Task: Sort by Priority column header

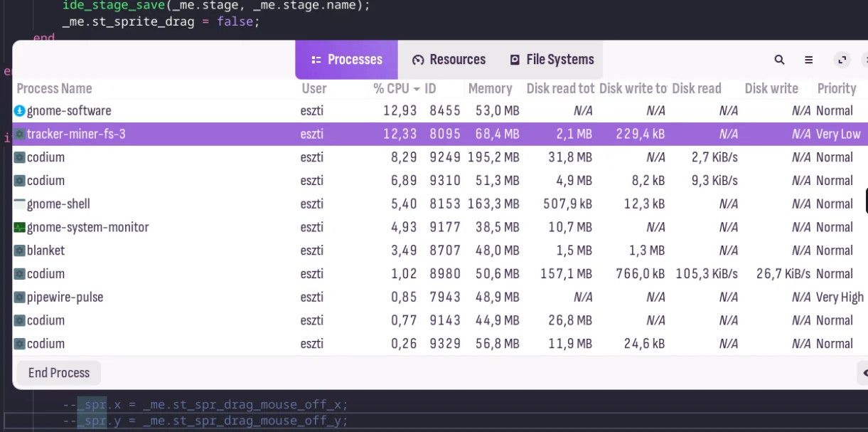Action: [837, 88]
